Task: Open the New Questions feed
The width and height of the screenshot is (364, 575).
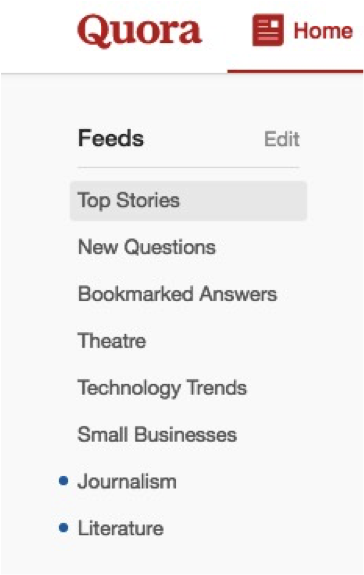Action: click(147, 247)
